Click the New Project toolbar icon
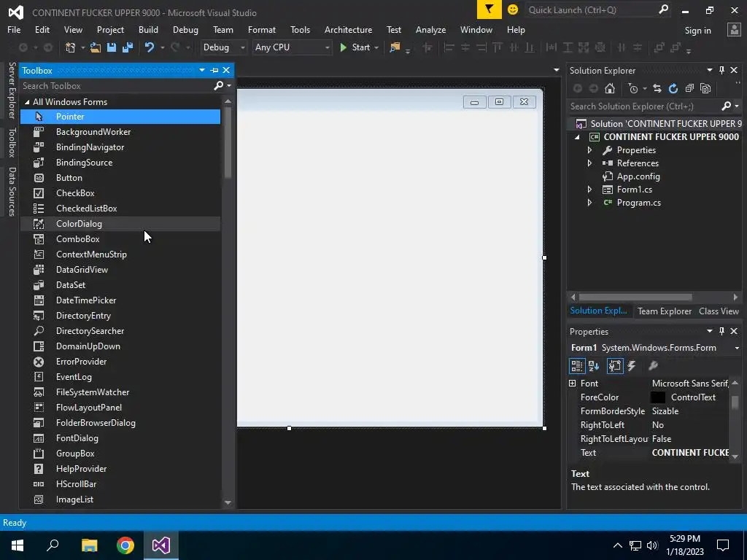The height and width of the screenshot is (560, 747). [x=71, y=47]
